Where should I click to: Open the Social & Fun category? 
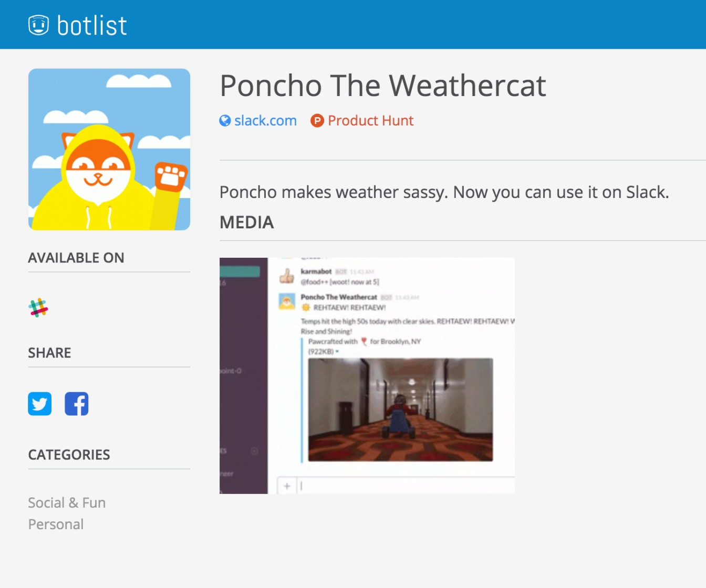pos(67,503)
